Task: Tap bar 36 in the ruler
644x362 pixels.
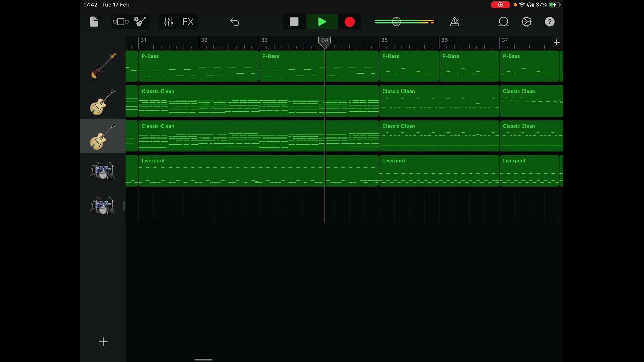Action: pyautogui.click(x=444, y=40)
